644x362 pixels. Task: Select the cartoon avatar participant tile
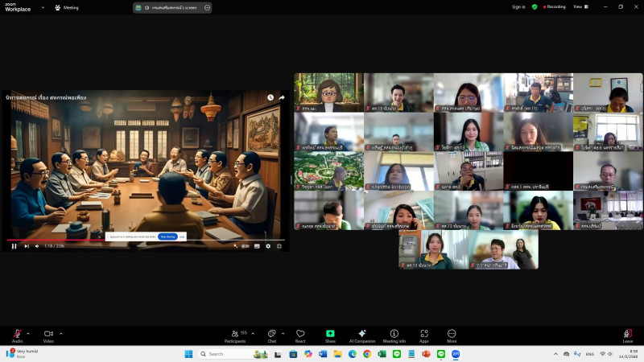point(328,93)
